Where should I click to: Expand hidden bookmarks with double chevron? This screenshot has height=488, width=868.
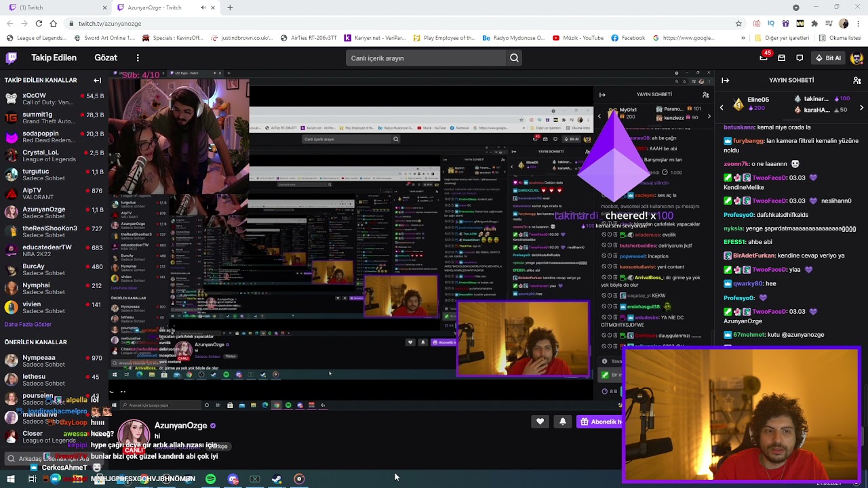743,38
